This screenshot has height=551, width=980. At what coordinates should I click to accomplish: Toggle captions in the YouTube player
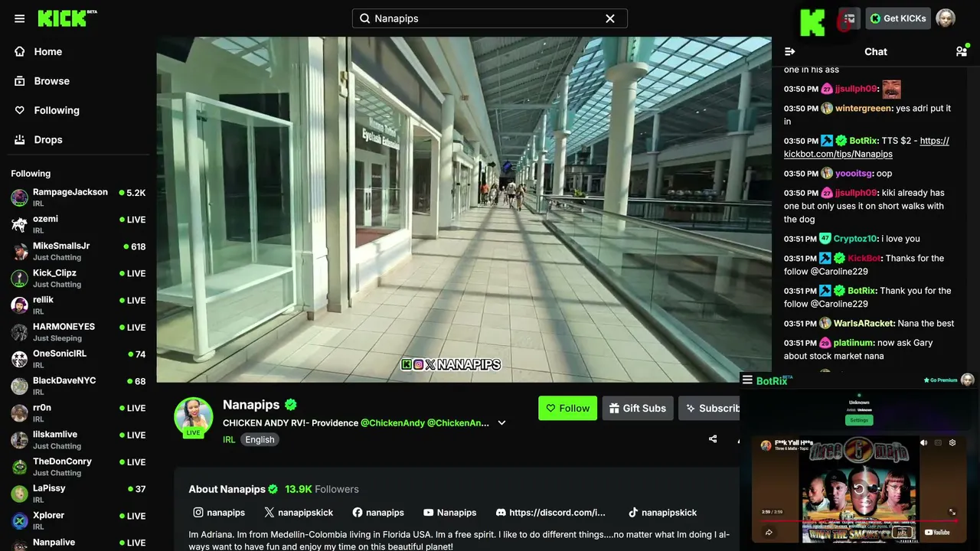click(x=938, y=443)
